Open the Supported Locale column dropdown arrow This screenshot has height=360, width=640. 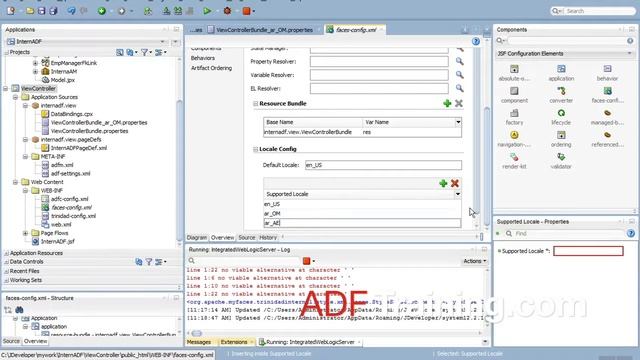click(458, 194)
